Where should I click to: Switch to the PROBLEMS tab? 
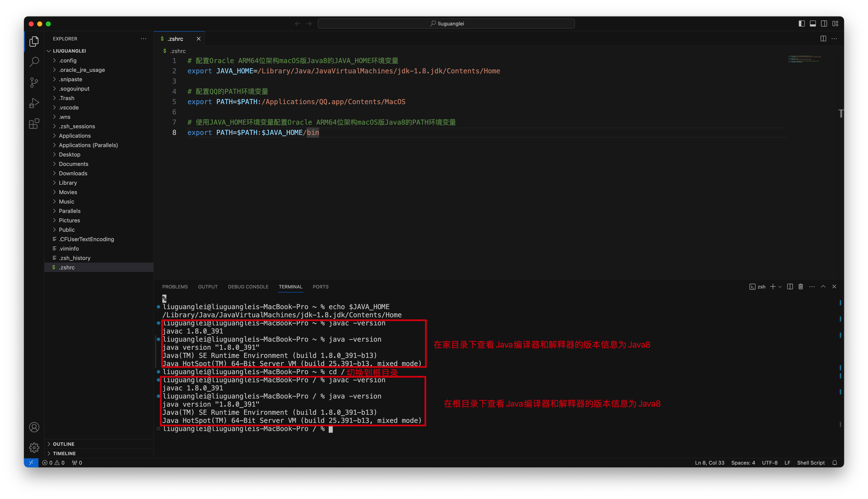[175, 286]
